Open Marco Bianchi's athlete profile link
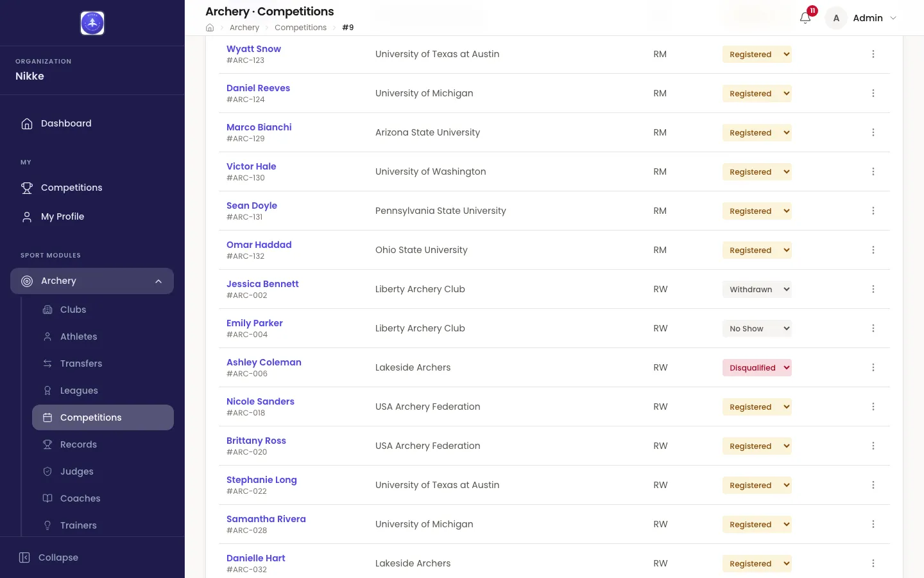Screen dimensions: 924x578 click(x=259, y=127)
